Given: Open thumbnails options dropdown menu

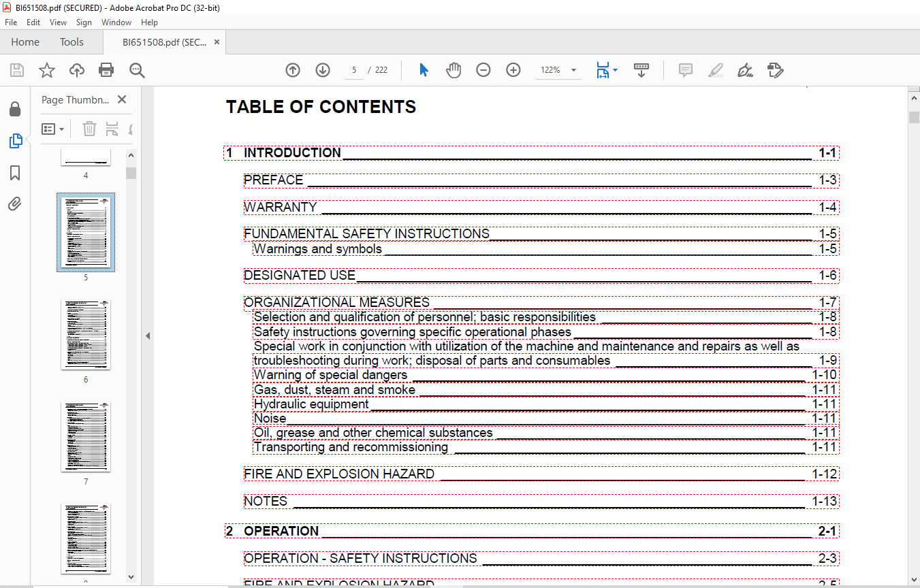Looking at the screenshot, I should 53,129.
